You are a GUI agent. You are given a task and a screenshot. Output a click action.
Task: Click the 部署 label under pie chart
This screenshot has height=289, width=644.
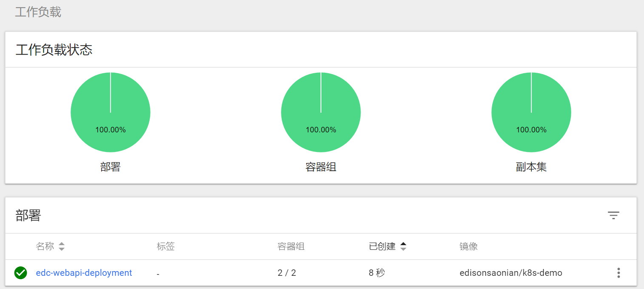coord(111,167)
